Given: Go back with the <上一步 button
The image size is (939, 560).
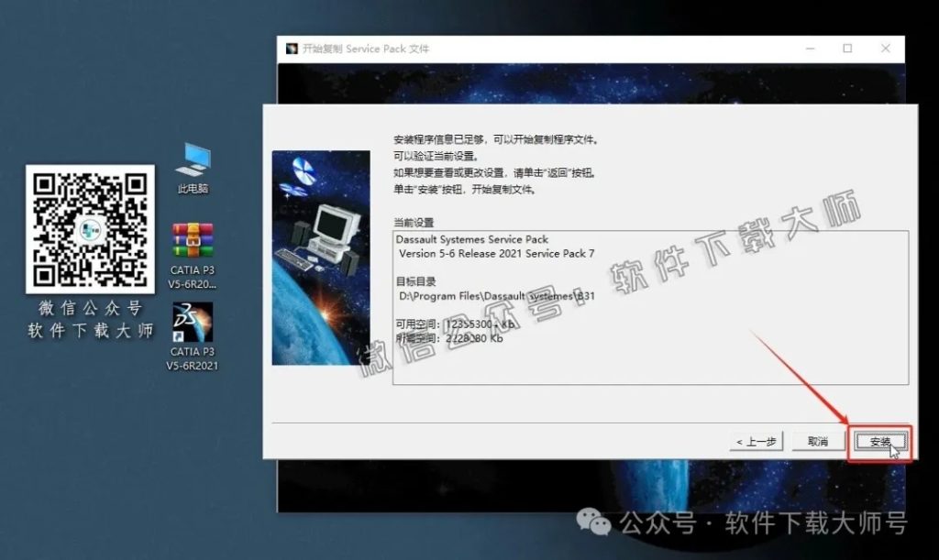Looking at the screenshot, I should click(x=756, y=441).
